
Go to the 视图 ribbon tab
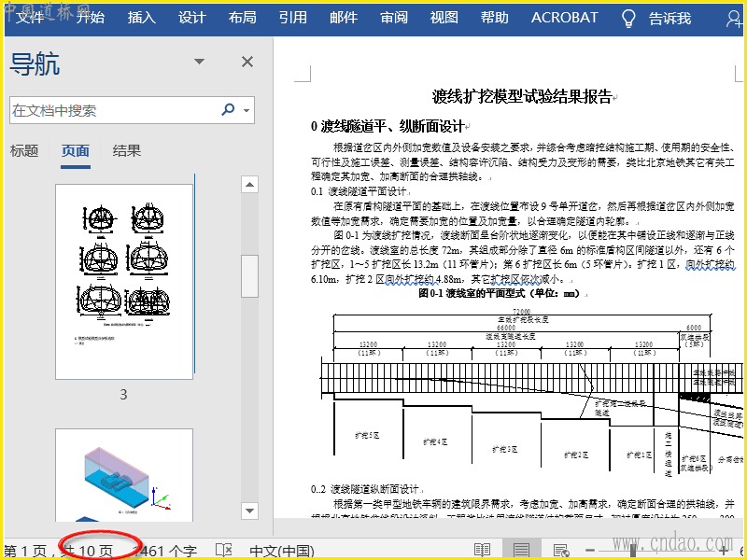coord(444,18)
